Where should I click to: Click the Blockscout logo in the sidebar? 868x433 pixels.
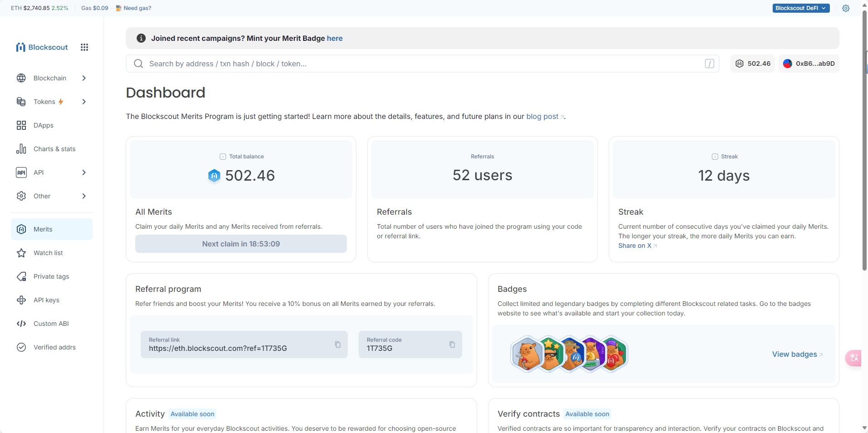point(42,47)
